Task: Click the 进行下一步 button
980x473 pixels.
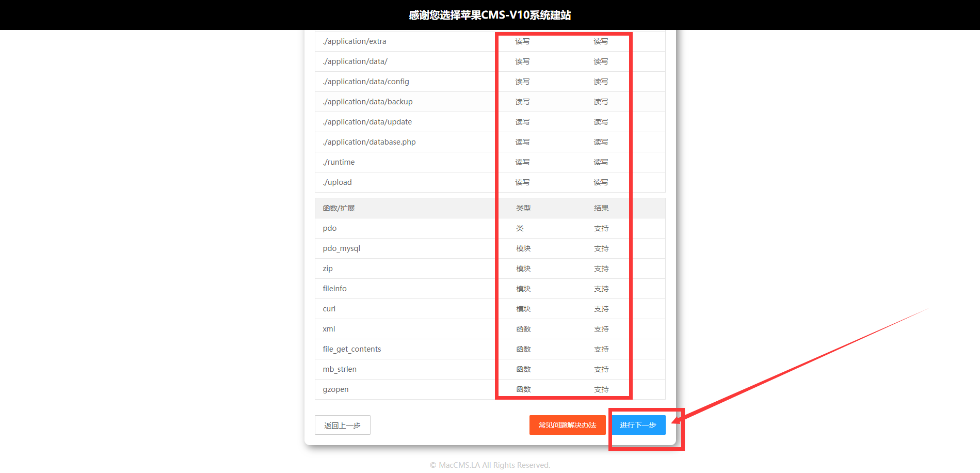Action: coord(638,425)
